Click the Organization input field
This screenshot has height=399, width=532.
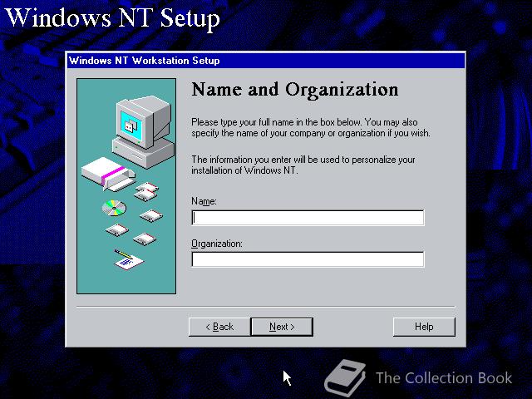[308, 259]
